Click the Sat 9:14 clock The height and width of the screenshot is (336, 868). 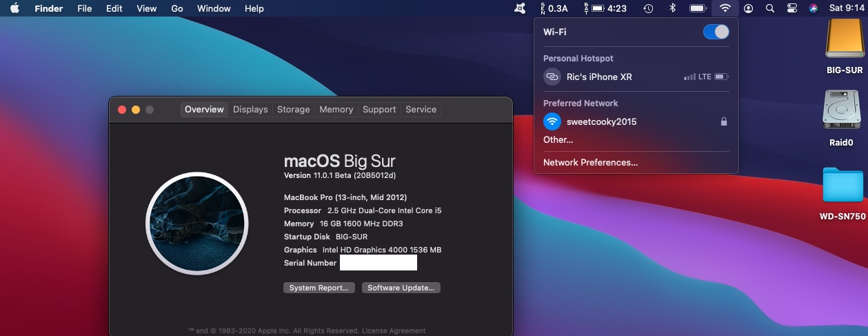[x=848, y=8]
